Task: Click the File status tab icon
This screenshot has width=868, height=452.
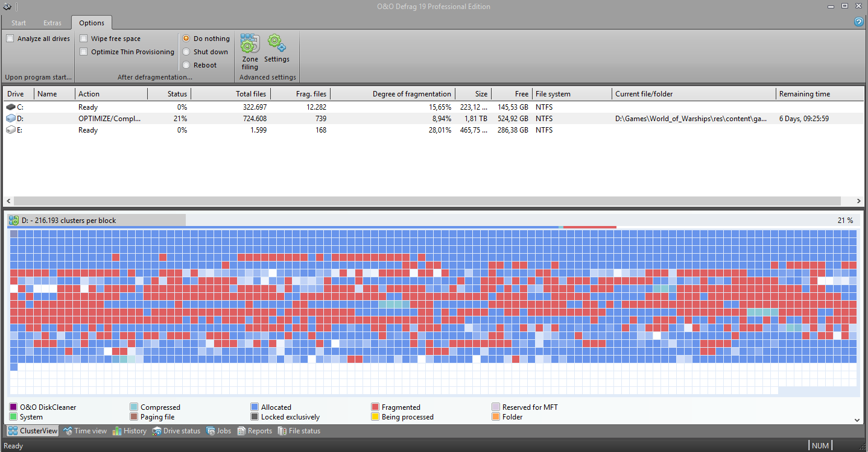Action: 282,431
